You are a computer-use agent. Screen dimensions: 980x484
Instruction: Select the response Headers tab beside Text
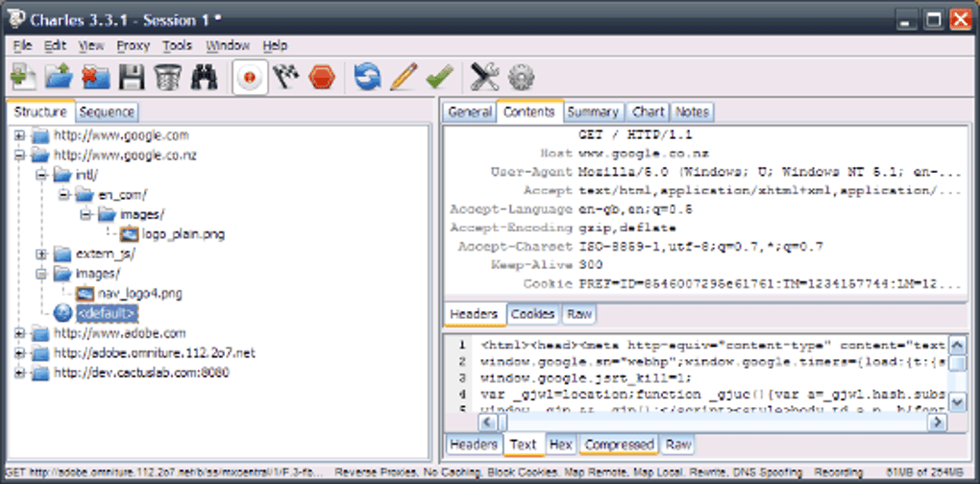pos(474,445)
